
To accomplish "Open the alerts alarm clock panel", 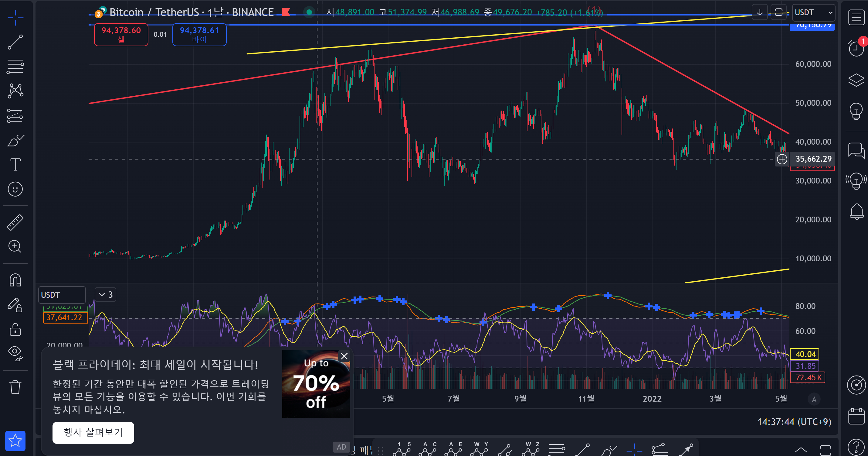I will click(x=856, y=48).
